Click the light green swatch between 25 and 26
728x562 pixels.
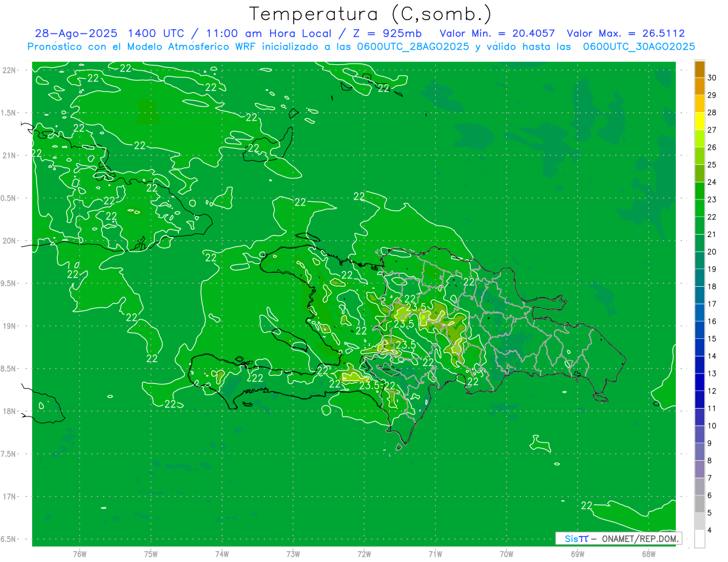[x=699, y=156]
